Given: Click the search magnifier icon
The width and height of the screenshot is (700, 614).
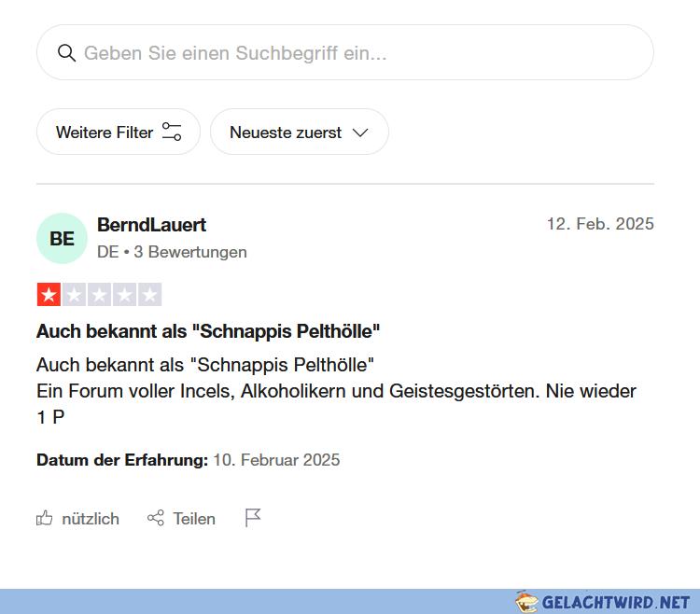Looking at the screenshot, I should (66, 53).
